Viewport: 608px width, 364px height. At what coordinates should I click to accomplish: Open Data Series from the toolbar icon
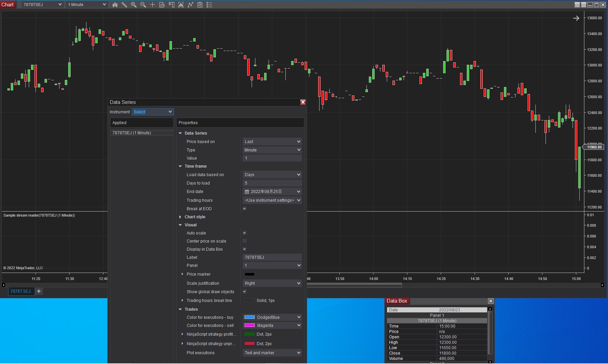181,5
